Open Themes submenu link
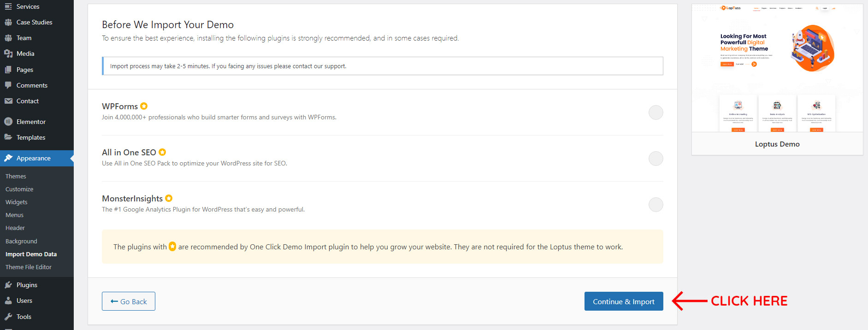The image size is (868, 330). (16, 176)
